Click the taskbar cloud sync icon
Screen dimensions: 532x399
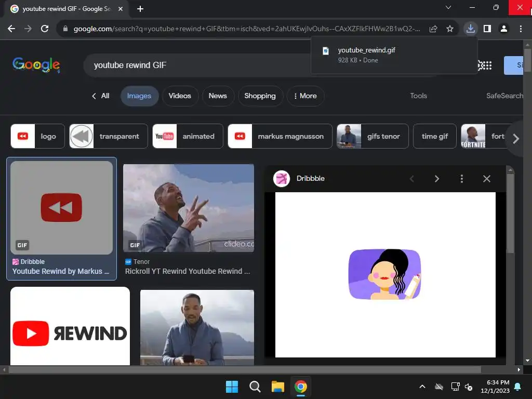[439, 387]
